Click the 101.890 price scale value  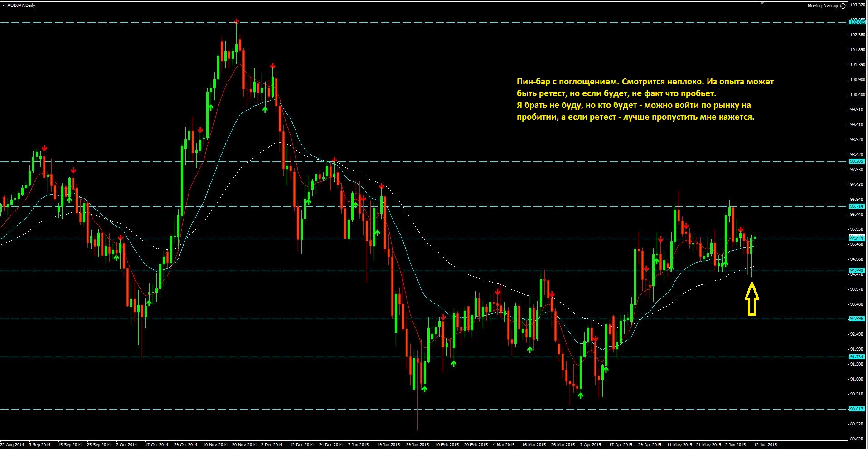pyautogui.click(x=858, y=50)
